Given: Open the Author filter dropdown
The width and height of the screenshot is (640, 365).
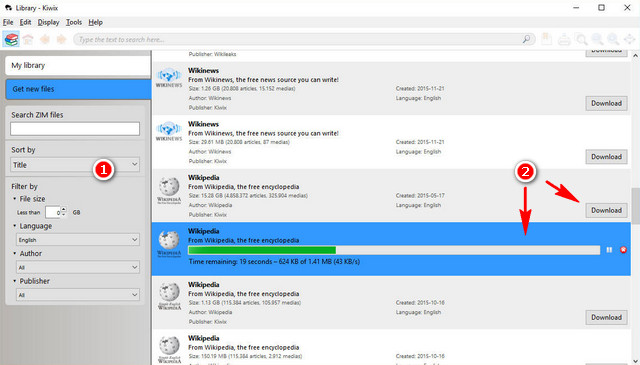Looking at the screenshot, I should coord(78,267).
